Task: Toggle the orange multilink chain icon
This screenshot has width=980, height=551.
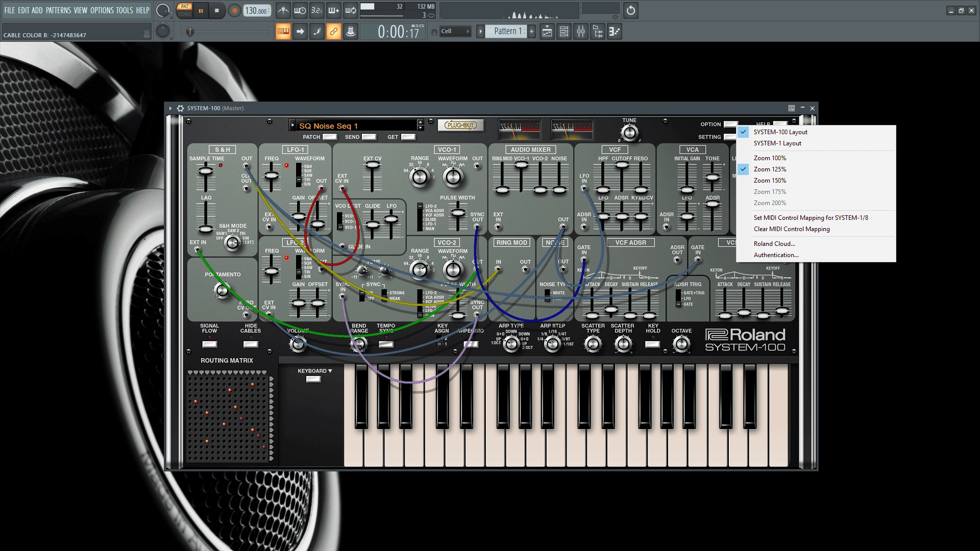Action: [x=334, y=32]
